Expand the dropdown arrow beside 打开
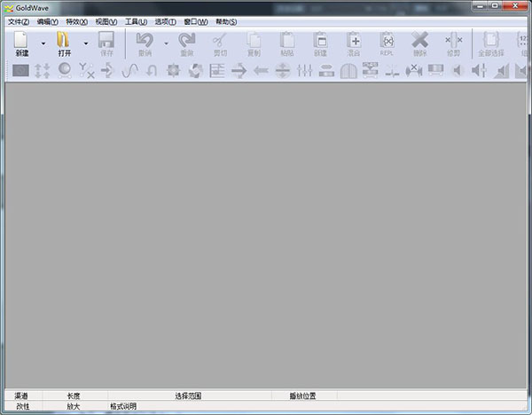 [x=86, y=43]
